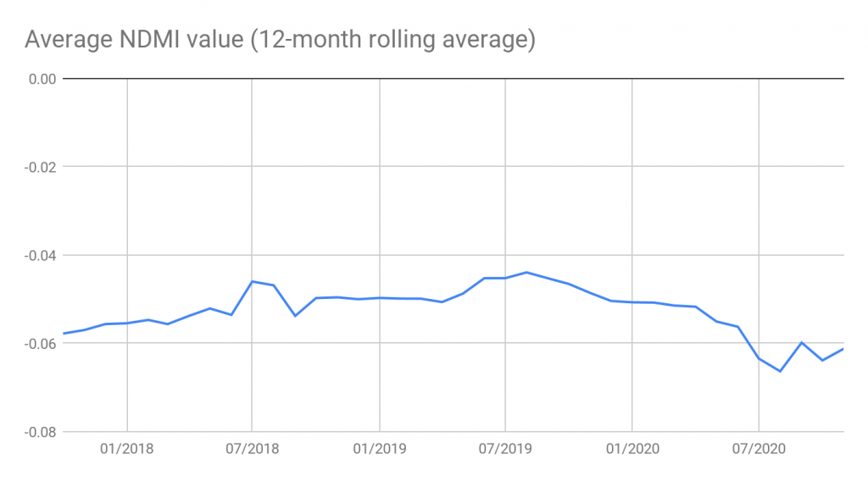Select the 07/2019 x-axis date label
868x481 pixels.
(x=505, y=449)
